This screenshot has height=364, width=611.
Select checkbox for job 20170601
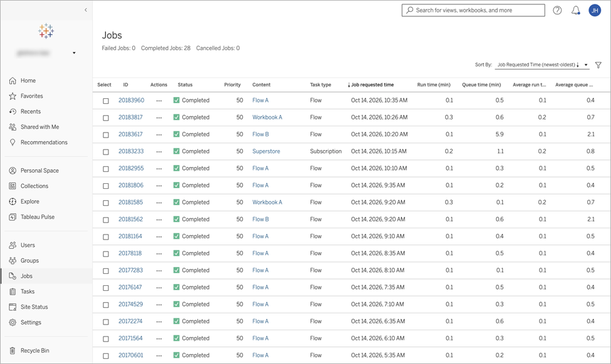click(x=106, y=356)
